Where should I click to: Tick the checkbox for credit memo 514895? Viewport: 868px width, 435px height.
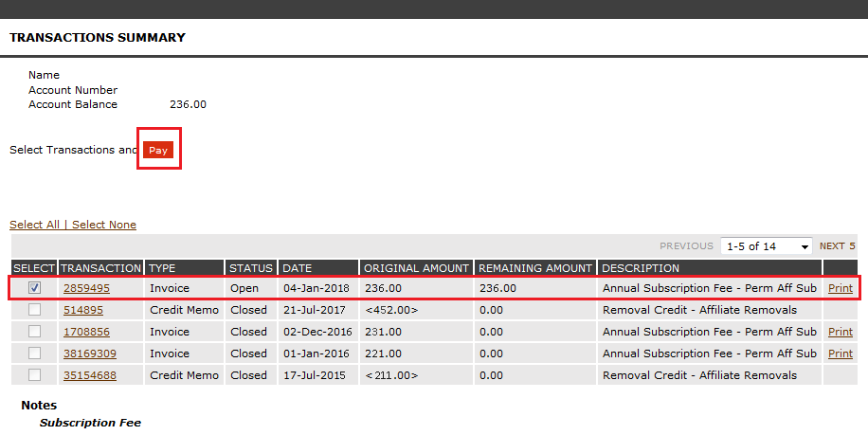34,310
